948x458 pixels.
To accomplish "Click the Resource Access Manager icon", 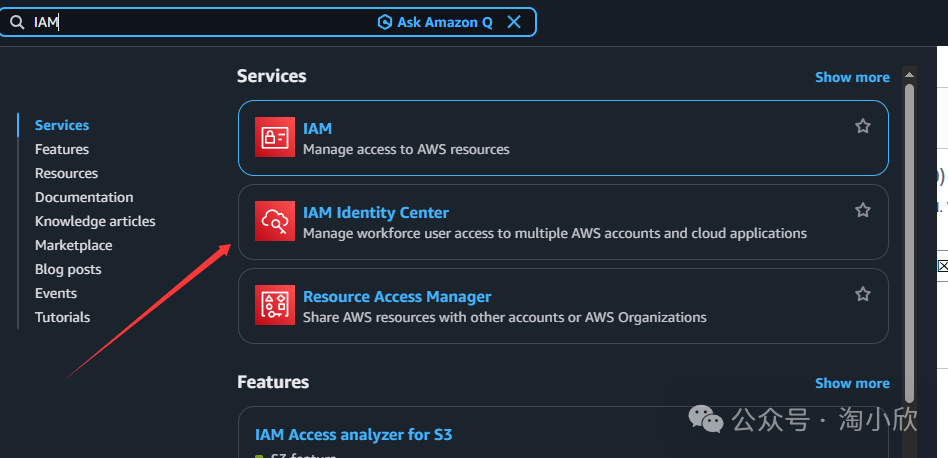I will [275, 306].
